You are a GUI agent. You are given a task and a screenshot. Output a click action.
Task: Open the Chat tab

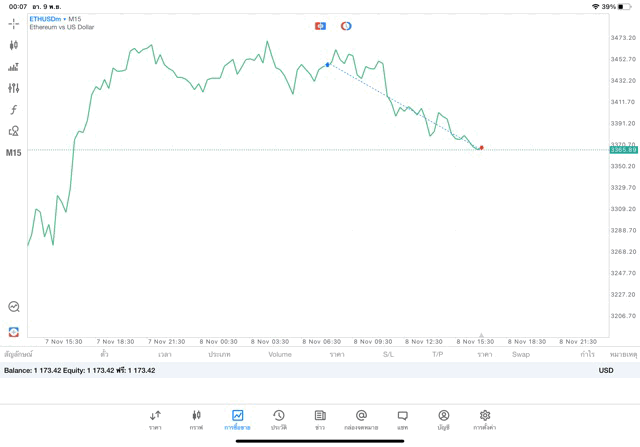click(x=402, y=420)
